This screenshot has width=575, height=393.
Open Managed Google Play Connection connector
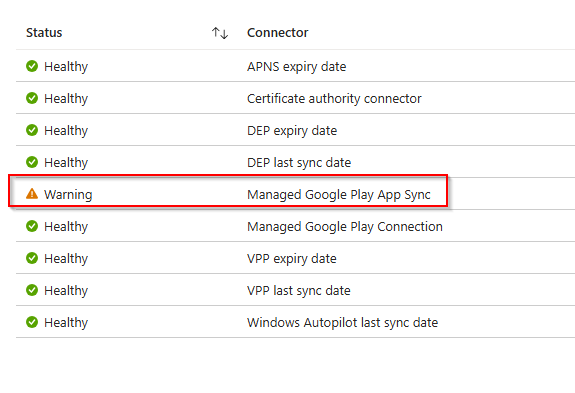tap(345, 227)
